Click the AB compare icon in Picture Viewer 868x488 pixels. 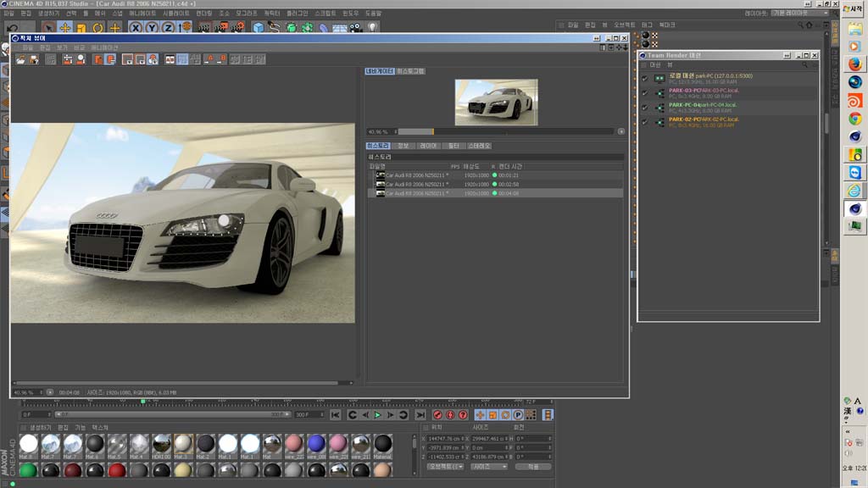[170, 59]
